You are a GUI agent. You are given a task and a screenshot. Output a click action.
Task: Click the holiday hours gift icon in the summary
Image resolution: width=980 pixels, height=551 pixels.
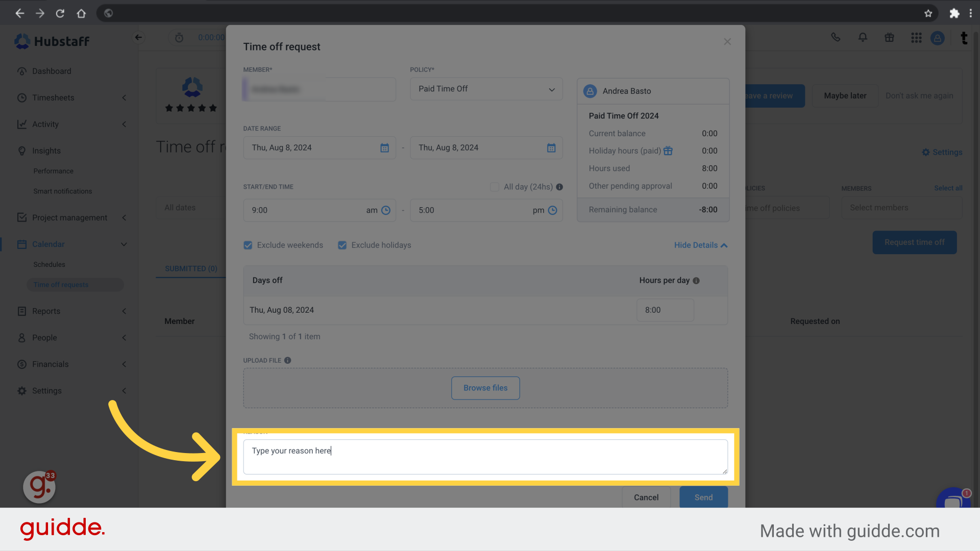[669, 151]
